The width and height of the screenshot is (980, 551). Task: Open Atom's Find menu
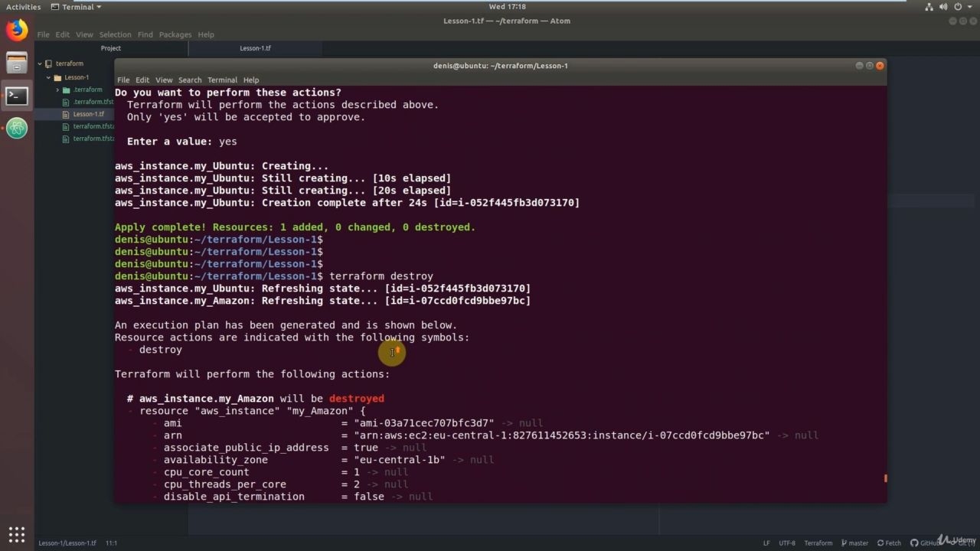point(145,34)
